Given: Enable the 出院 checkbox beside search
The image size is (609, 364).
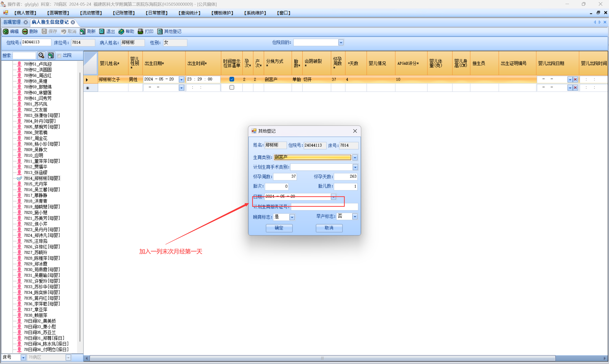Looking at the screenshot, I should pos(59,56).
